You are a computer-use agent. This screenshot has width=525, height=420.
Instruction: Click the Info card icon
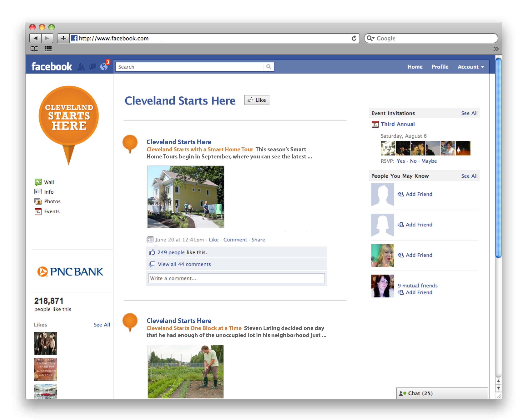38,192
